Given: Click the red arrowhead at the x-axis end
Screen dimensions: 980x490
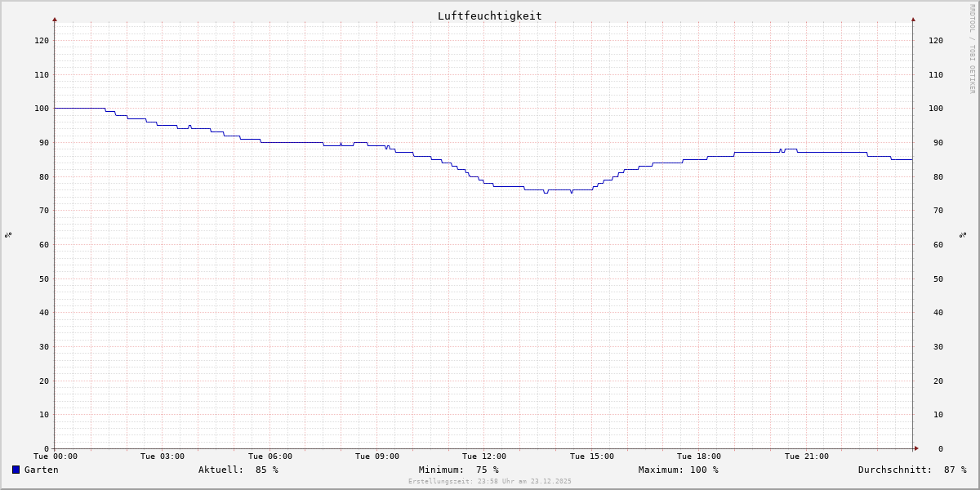Looking at the screenshot, I should (x=915, y=448).
